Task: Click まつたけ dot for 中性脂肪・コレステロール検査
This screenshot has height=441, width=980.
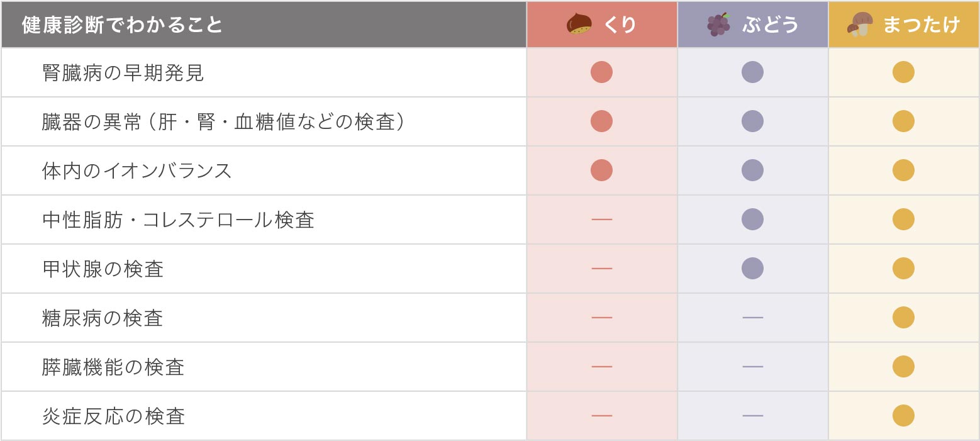Action: tap(903, 220)
